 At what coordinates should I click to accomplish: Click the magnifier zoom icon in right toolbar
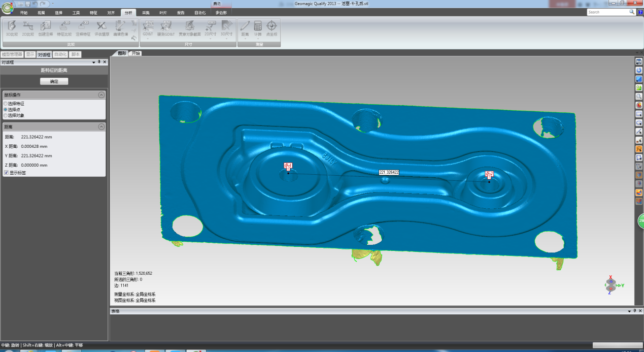pos(639,97)
